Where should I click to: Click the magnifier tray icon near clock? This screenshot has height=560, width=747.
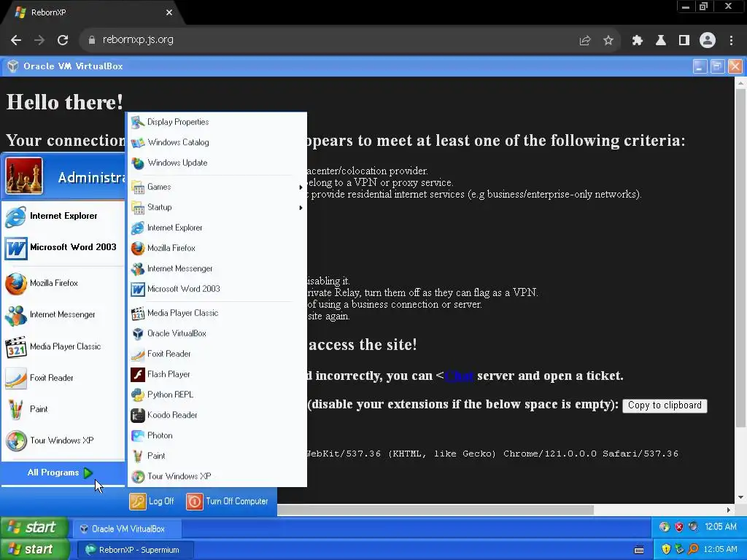(x=693, y=550)
